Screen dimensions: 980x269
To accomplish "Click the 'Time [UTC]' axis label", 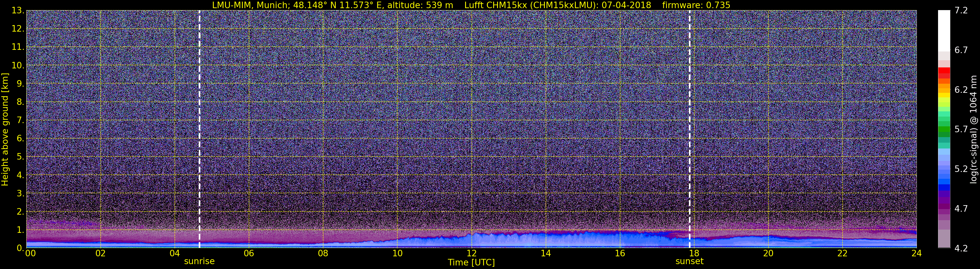I will (471, 262).
